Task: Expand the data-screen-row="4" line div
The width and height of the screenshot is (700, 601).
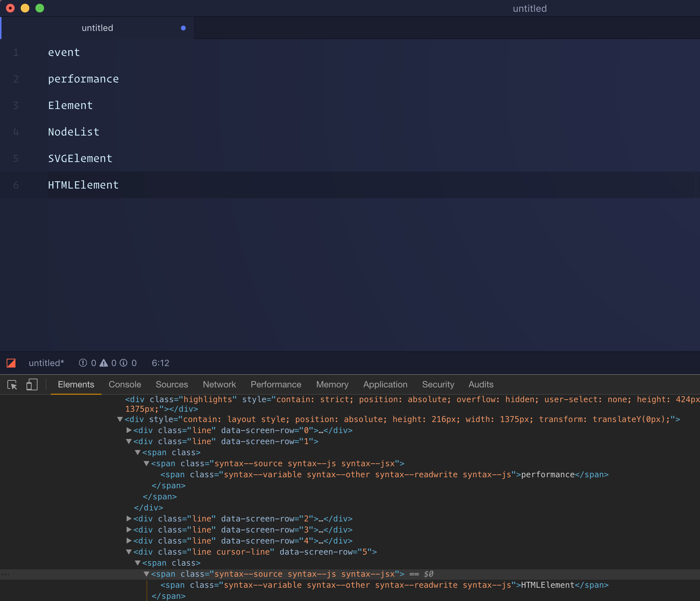Action: [129, 541]
